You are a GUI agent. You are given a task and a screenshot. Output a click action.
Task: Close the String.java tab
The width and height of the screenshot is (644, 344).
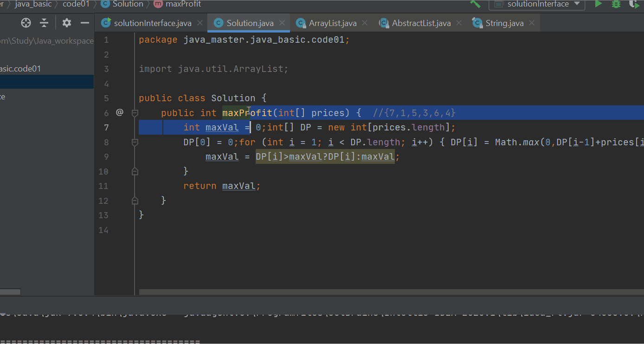coord(532,23)
